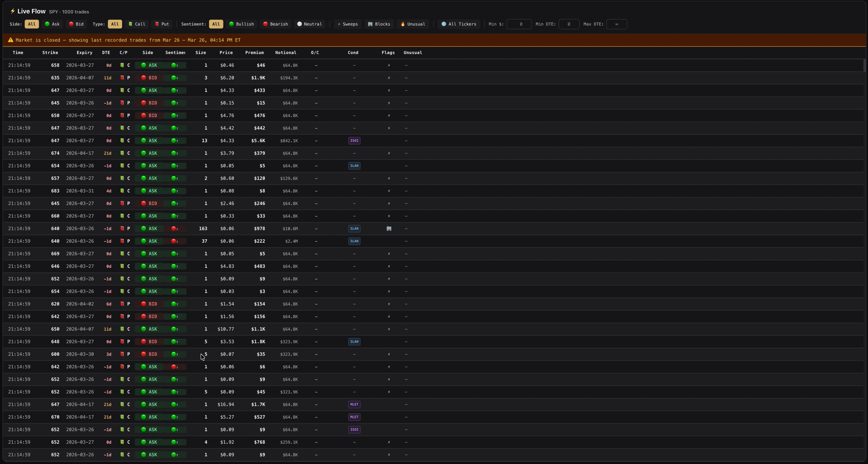This screenshot has height=464, width=868.
Task: Filter side by Bid
Action: [76, 24]
